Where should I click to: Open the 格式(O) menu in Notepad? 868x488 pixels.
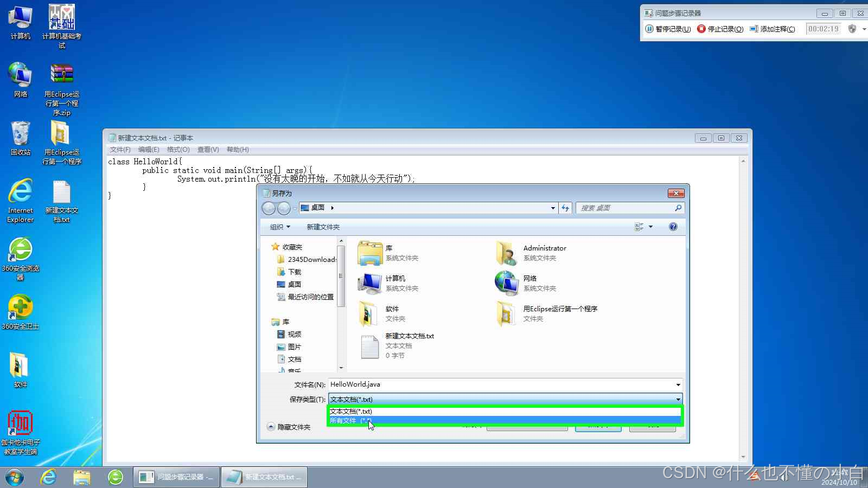(178, 150)
